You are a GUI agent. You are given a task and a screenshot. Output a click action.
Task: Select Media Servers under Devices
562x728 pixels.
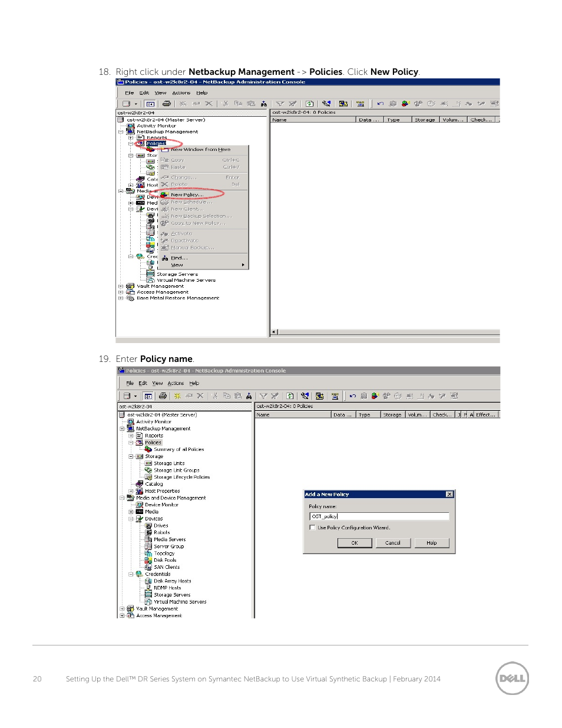170,539
